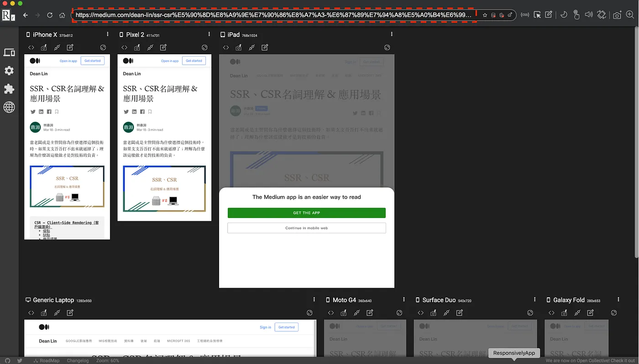Open the iPhone X three-dot options menu

tap(108, 34)
